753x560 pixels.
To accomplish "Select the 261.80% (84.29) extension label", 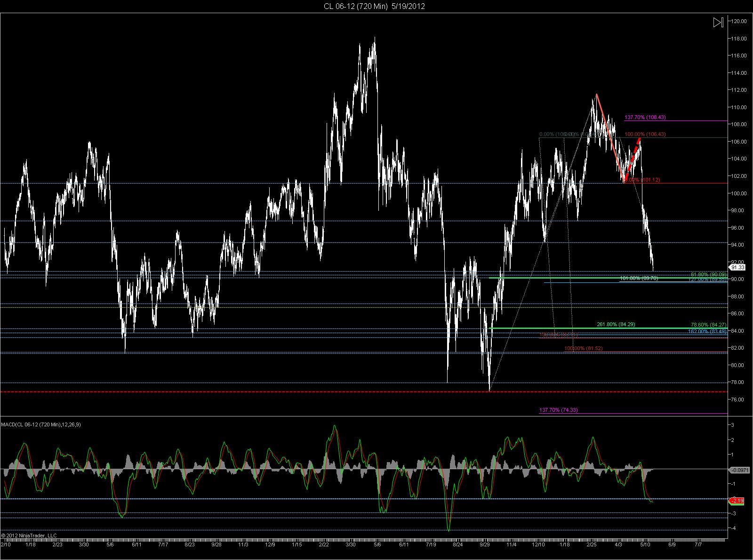I will 617,324.
